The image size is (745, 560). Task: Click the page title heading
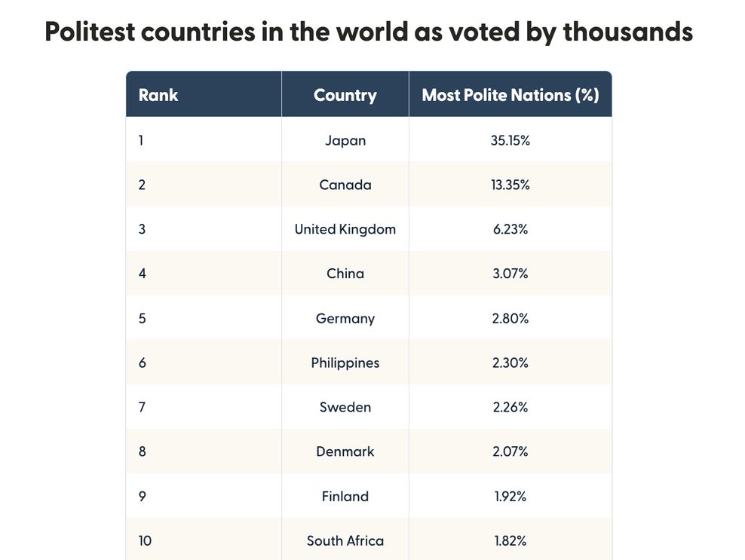point(369,32)
